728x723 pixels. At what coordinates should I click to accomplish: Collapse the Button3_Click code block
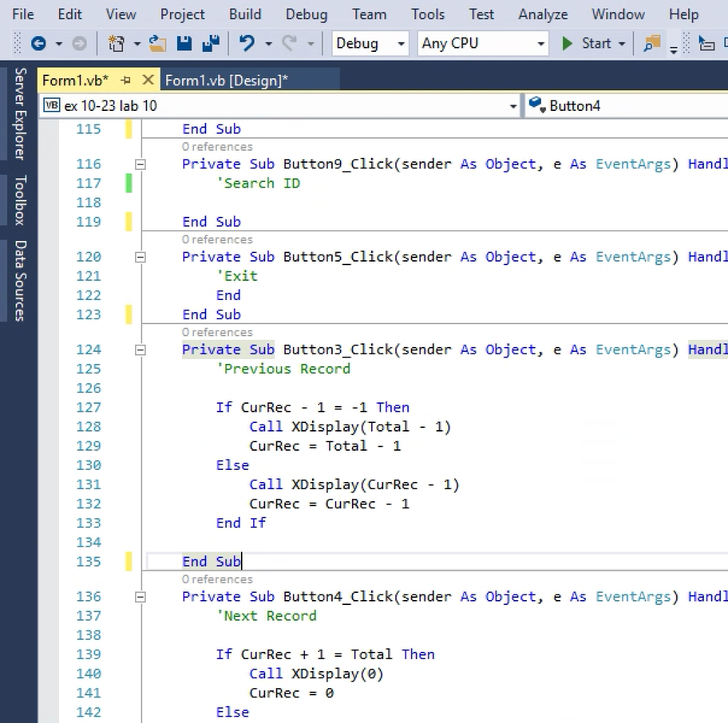click(x=140, y=350)
